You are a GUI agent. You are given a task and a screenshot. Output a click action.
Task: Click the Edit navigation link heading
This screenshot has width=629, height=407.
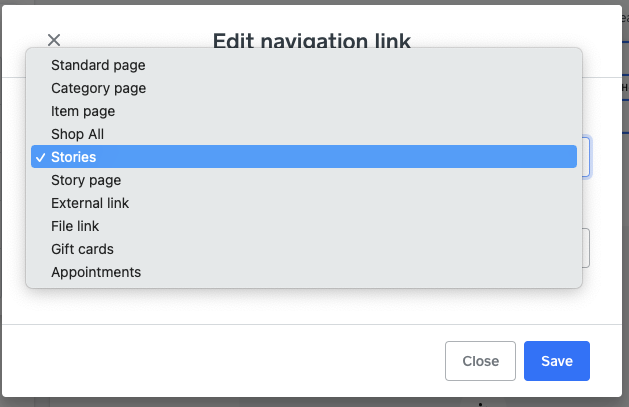(311, 40)
